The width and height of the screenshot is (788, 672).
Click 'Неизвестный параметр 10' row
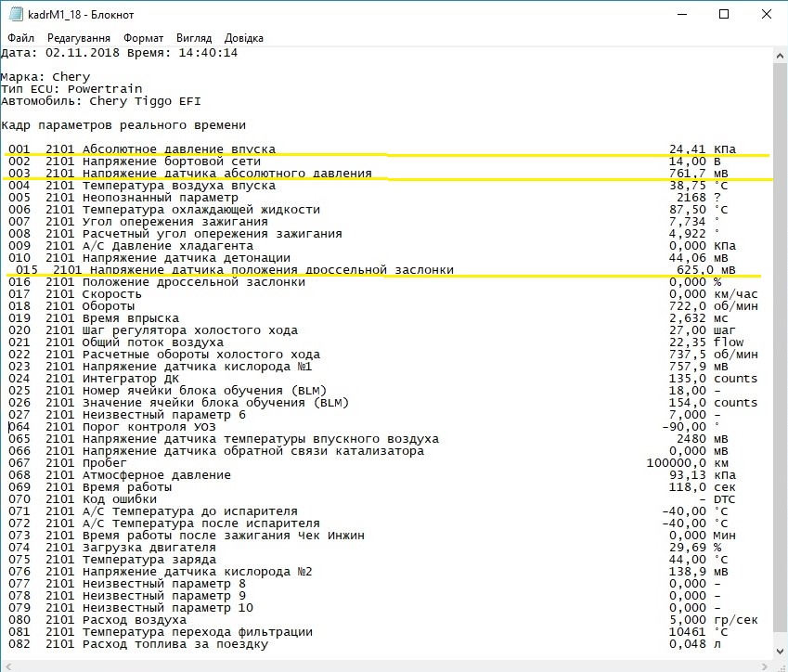[x=365, y=608]
